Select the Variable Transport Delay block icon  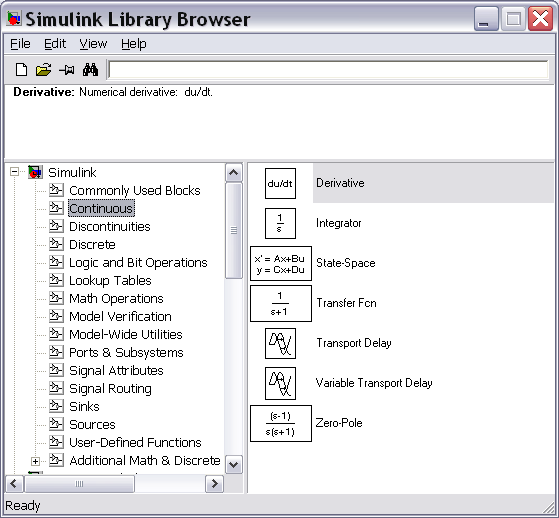(x=280, y=383)
